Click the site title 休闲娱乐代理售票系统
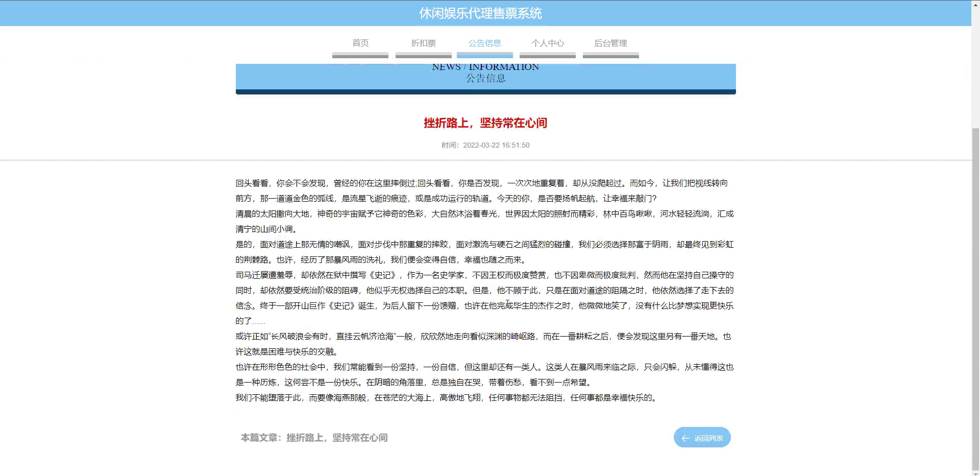980x476 pixels. pyautogui.click(x=480, y=13)
